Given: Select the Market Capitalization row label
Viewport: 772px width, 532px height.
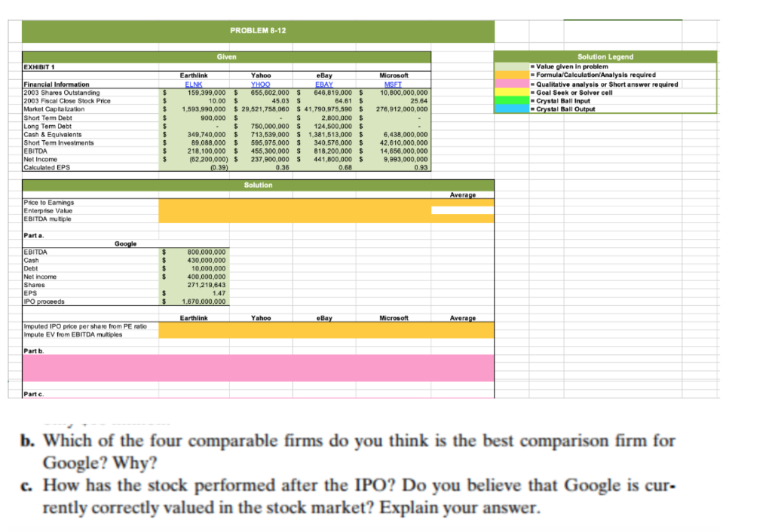Looking at the screenshot, I should click(54, 109).
